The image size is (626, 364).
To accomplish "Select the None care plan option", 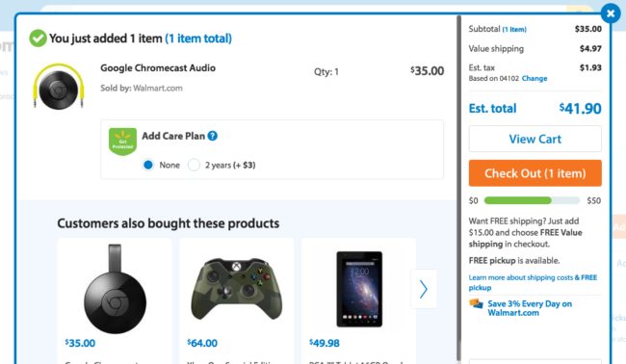I will click(148, 165).
